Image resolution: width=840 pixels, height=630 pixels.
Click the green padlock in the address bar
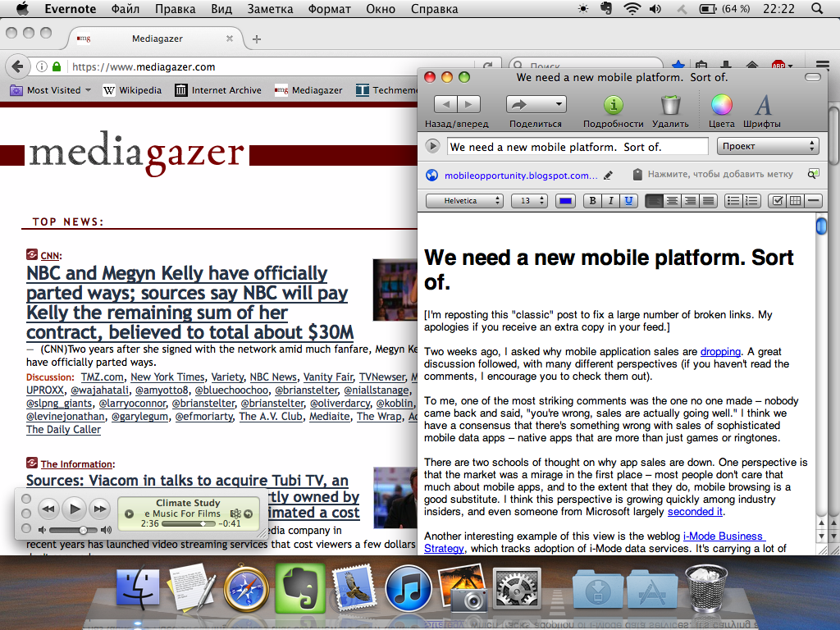[x=57, y=66]
